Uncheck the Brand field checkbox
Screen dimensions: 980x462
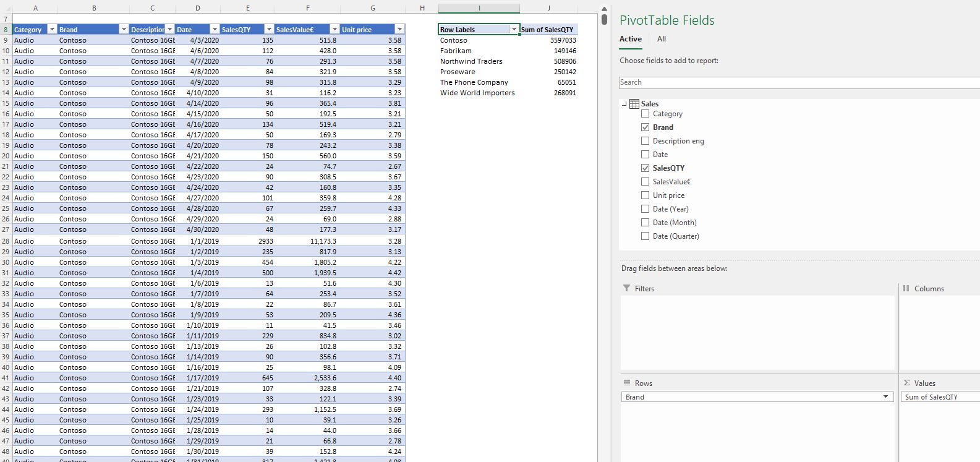pos(646,127)
